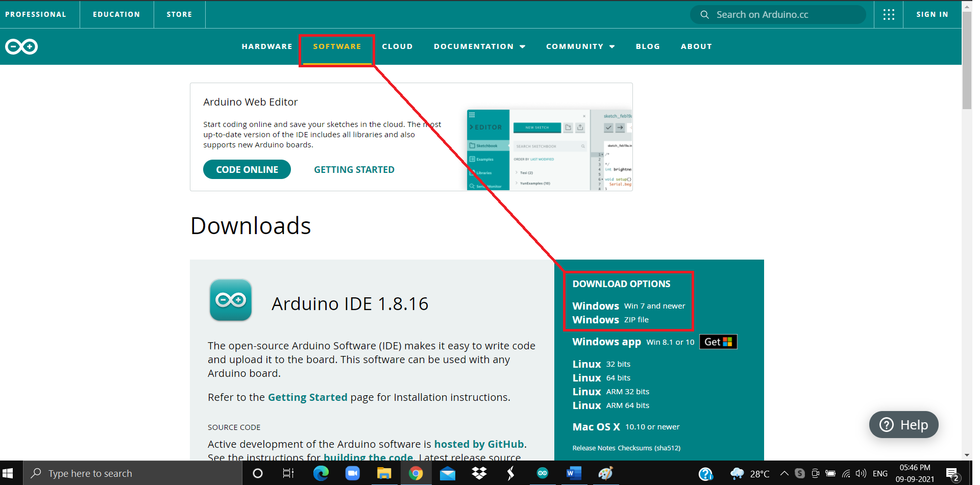Open the hosted by GitHub link
This screenshot has width=980, height=485.
[479, 444]
